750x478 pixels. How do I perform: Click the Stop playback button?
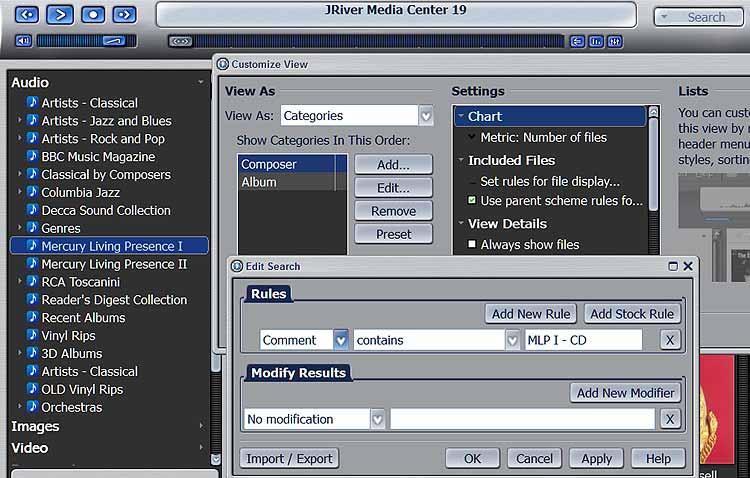click(x=93, y=15)
